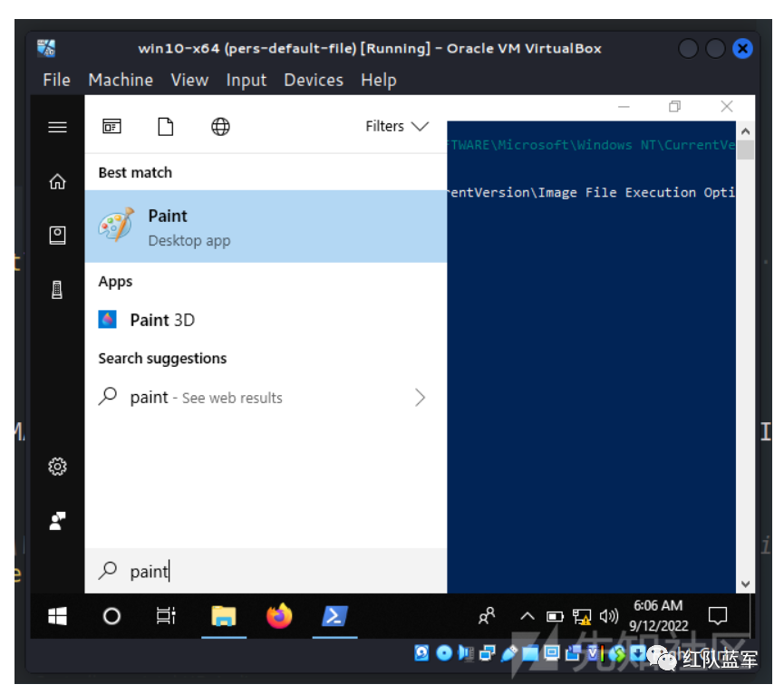784x694 pixels.
Task: Launch Paint desktop app best match
Action: click(x=266, y=227)
